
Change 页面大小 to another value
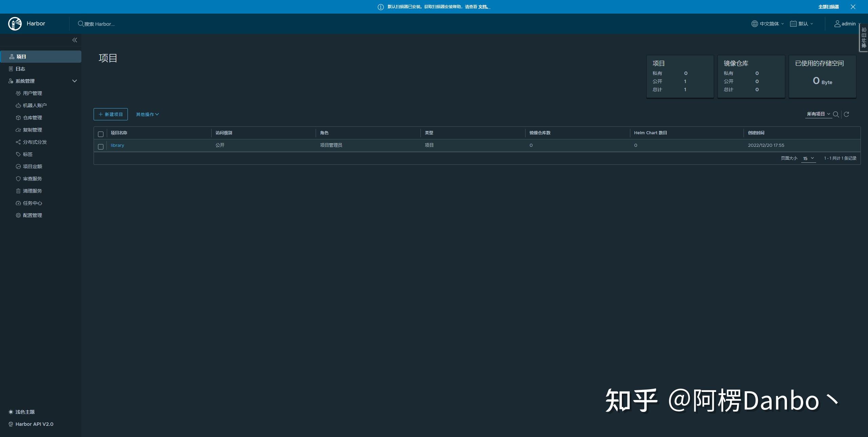pyautogui.click(x=808, y=158)
